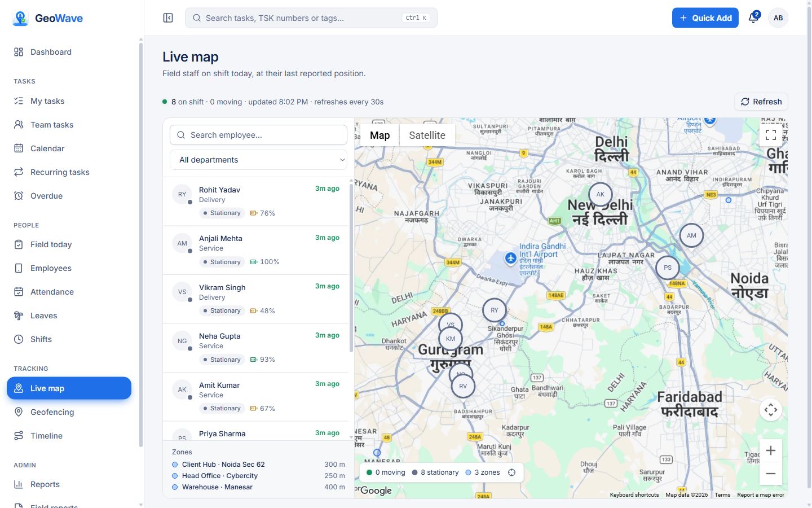Viewport: 812px width, 508px height.
Task: Click the GeoWave logo
Action: tap(47, 18)
